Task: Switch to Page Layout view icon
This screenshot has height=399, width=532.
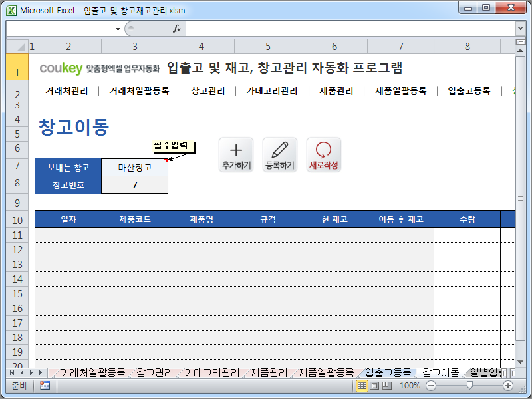Action: (374, 386)
